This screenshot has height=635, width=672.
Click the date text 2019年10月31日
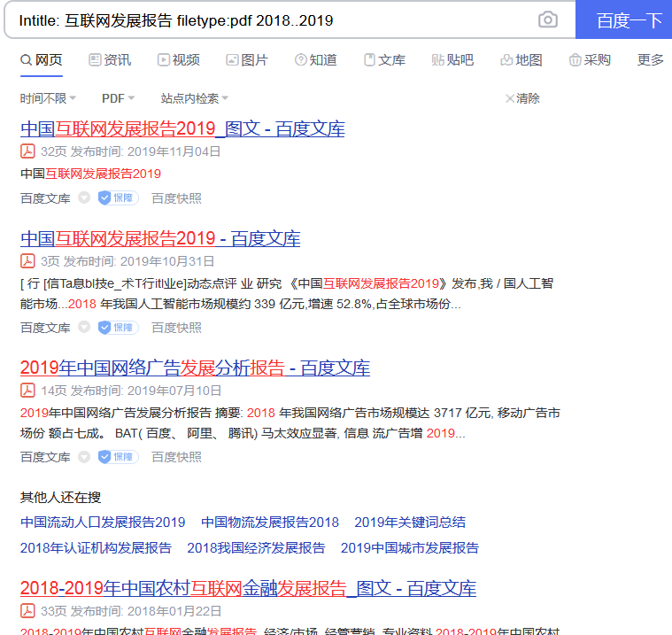167,261
